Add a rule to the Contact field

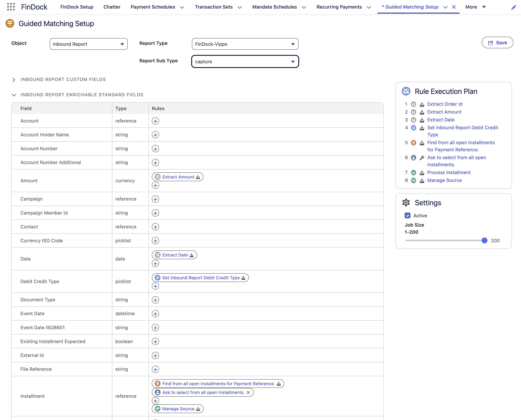coord(155,227)
